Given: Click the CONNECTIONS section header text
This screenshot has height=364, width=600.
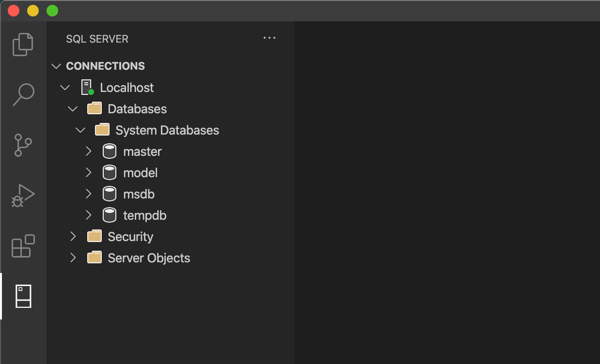Looking at the screenshot, I should [x=106, y=66].
